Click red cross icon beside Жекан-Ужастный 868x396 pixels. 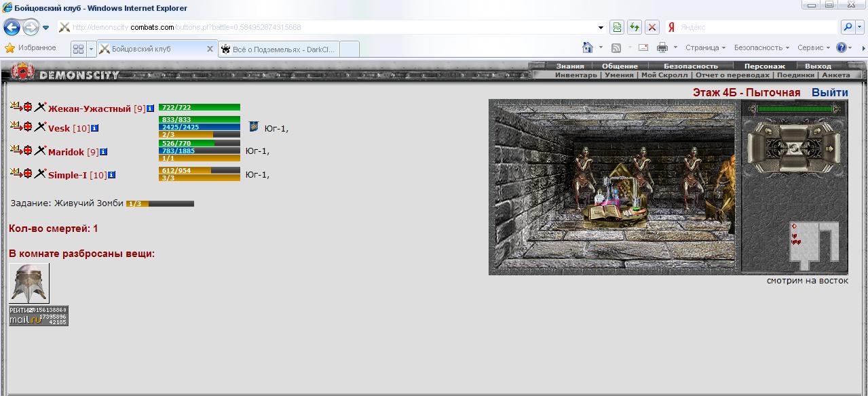[x=28, y=106]
